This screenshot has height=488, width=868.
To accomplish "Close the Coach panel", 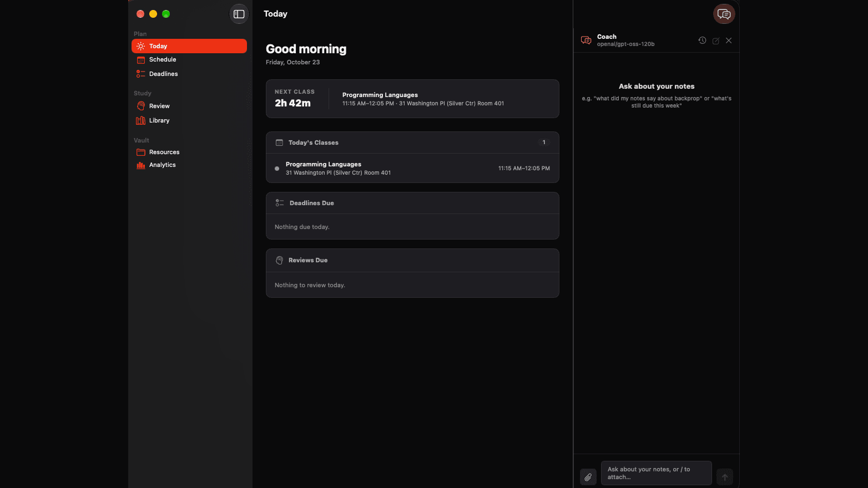I will point(729,40).
